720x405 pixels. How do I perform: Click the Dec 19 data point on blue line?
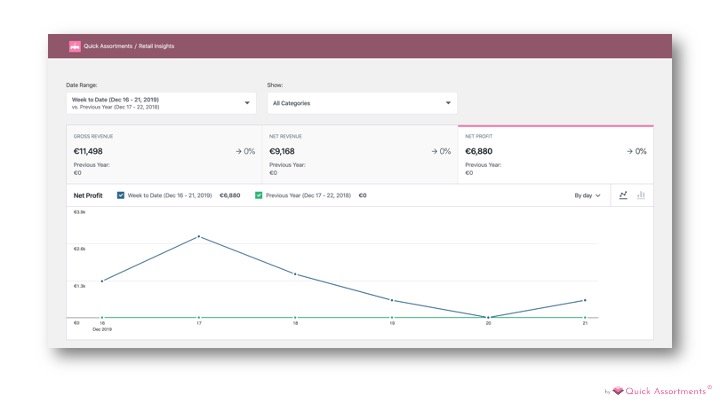coord(392,300)
